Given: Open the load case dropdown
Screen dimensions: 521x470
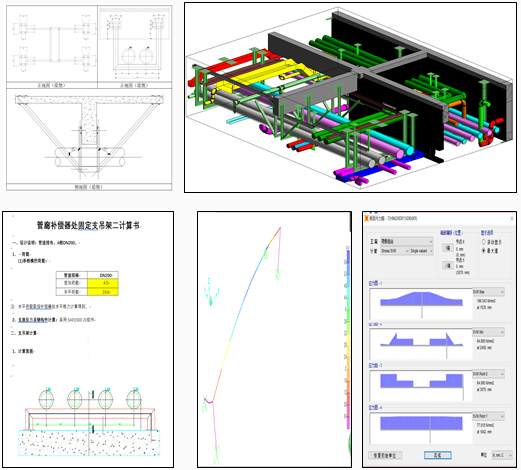Looking at the screenshot, I should click(x=407, y=241).
